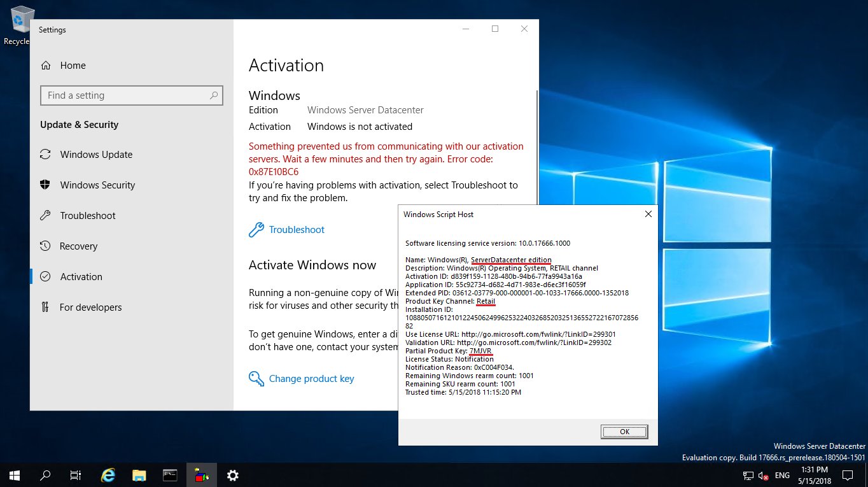Open Command Prompt from the taskbar
The height and width of the screenshot is (487, 868).
tap(169, 474)
